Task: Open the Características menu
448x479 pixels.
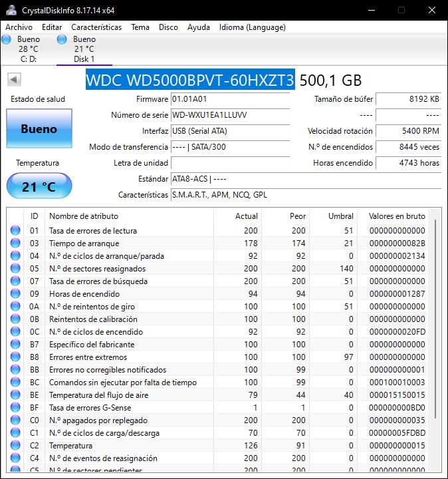Action: (x=96, y=27)
